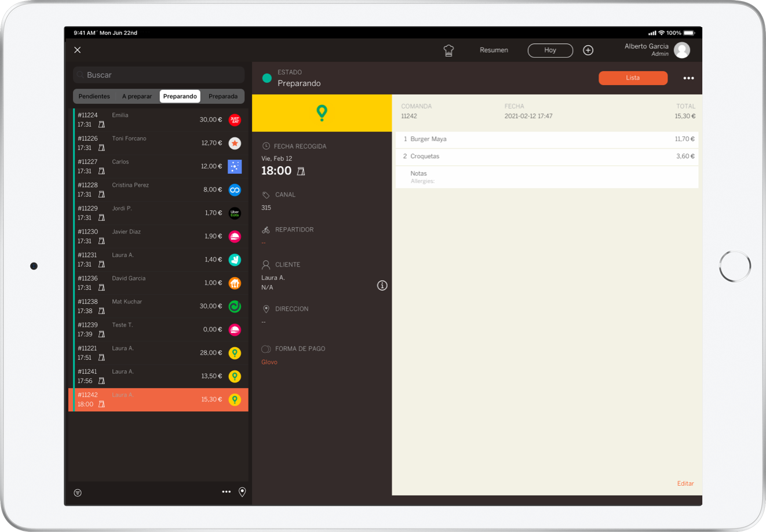Close the orders panel with X icon
Viewport: 766px width, 532px height.
tap(78, 50)
